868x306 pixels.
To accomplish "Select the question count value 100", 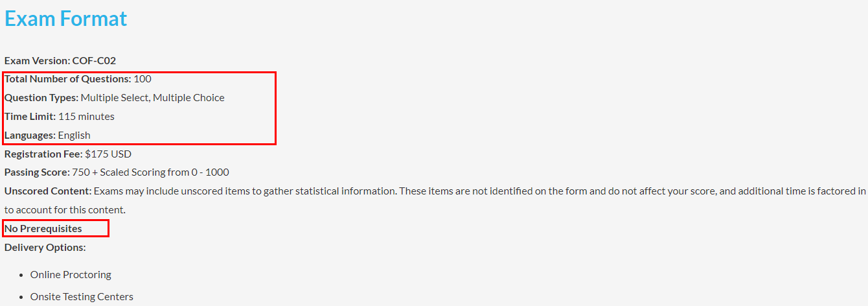I will tap(143, 79).
